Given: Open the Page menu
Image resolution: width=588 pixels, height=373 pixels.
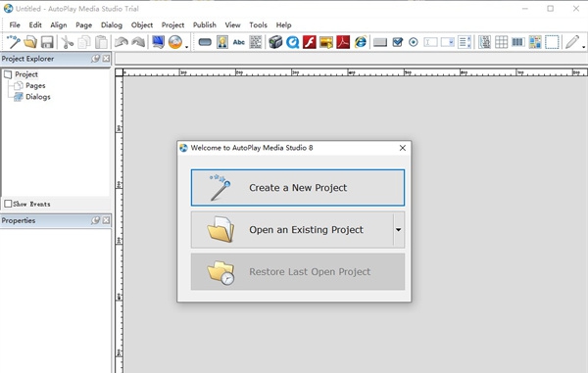Looking at the screenshot, I should coord(83,25).
